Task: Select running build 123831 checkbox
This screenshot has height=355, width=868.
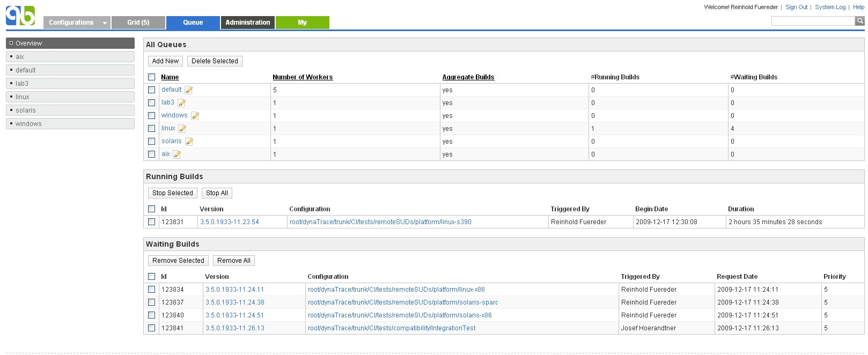Action: click(x=152, y=222)
